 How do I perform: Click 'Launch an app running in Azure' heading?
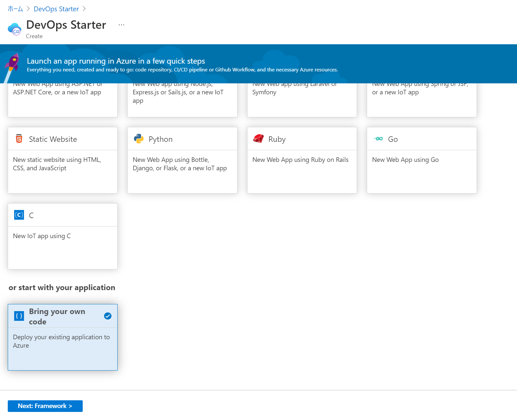click(116, 61)
